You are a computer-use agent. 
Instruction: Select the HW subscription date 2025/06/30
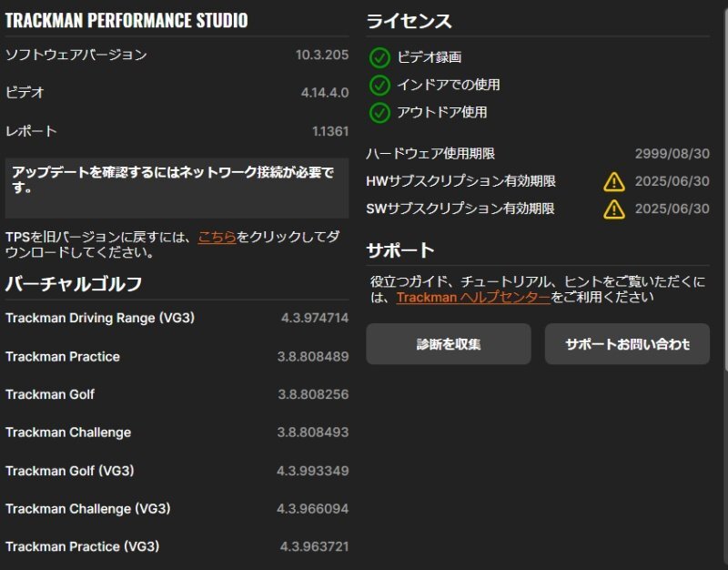[x=672, y=181]
